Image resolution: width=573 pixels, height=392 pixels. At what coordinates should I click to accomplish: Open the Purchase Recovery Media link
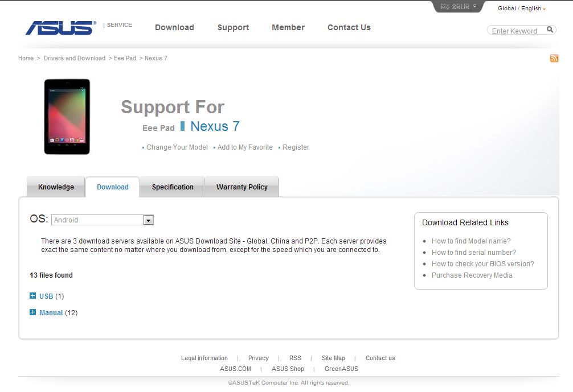coord(472,275)
